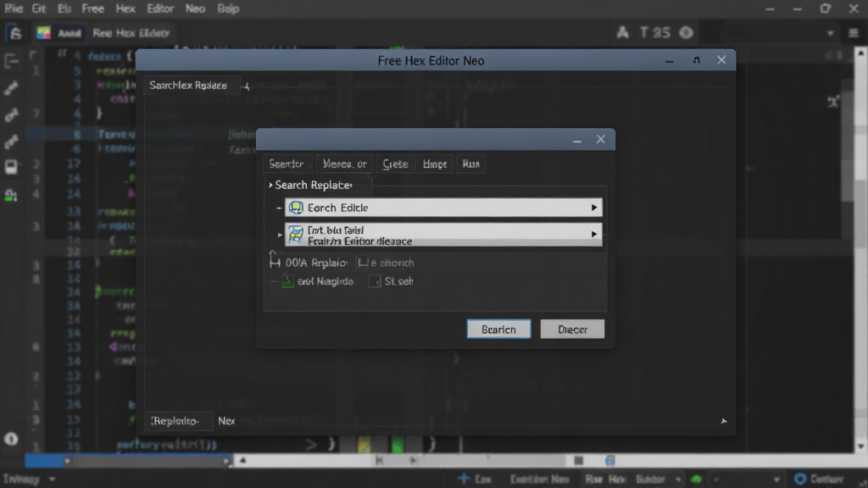Image resolution: width=868 pixels, height=488 pixels.
Task: Click the T 25 text size indicator
Action: pos(655,33)
